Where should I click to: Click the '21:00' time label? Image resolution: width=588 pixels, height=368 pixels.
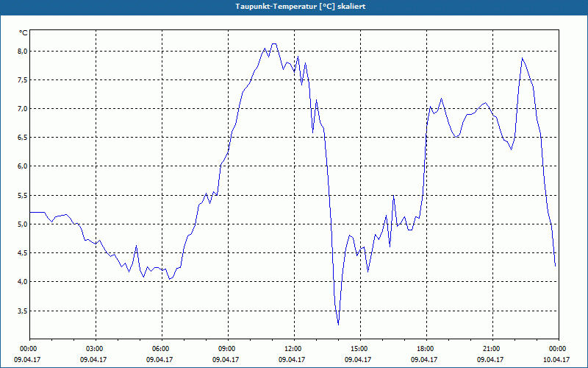tap(492, 349)
